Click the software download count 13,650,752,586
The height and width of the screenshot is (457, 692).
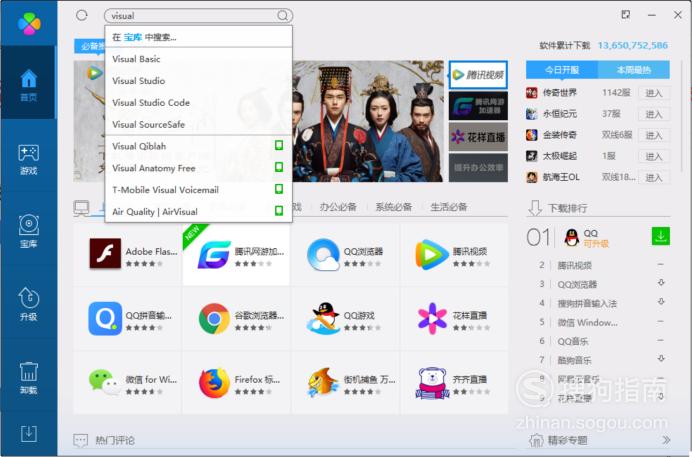632,45
